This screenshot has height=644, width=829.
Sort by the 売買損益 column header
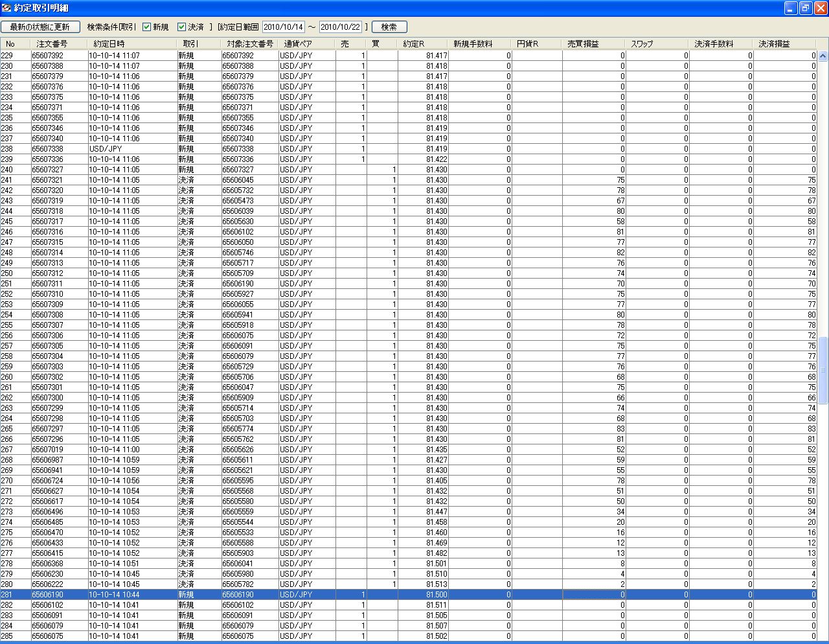(594, 44)
